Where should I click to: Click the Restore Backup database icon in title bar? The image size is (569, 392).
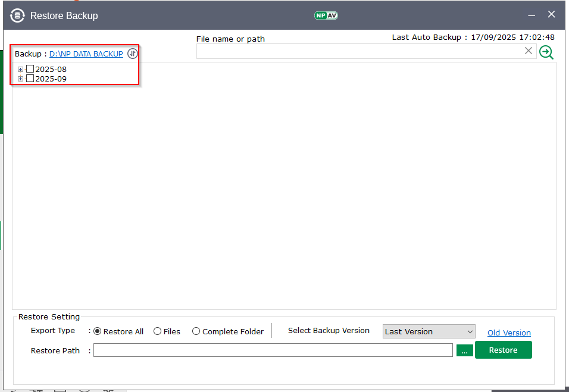pos(17,15)
